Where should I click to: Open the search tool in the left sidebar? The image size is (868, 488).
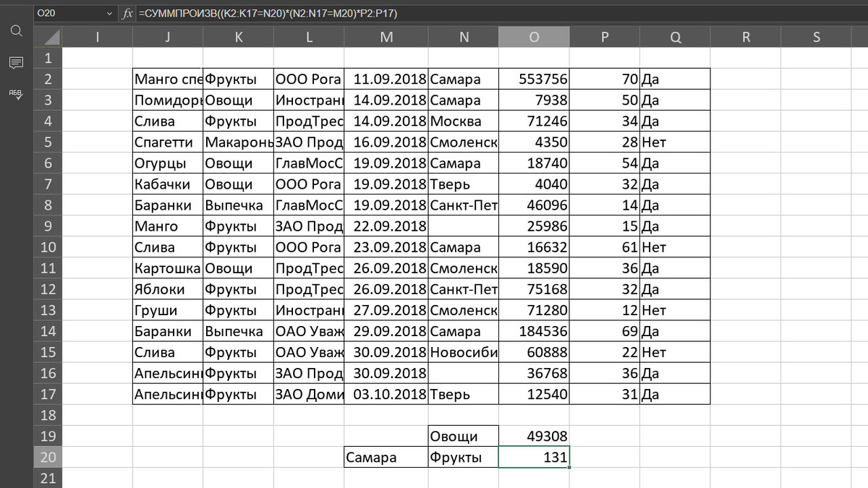click(16, 31)
